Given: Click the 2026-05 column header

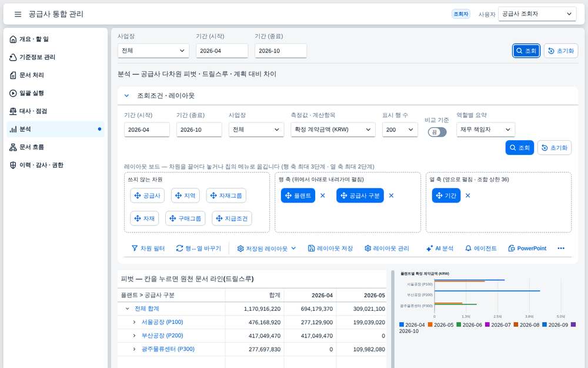Looking at the screenshot, I should 362,295.
